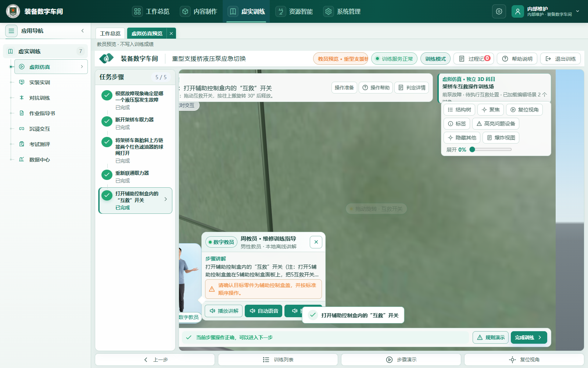This screenshot has width=588, height=368.
Task: Toggle 隐藏其他 hide others option
Action: [x=462, y=138]
